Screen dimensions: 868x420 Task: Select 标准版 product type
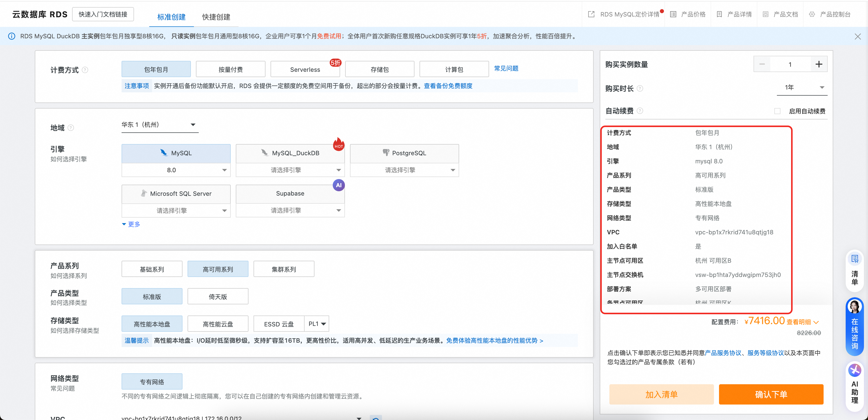(x=152, y=296)
